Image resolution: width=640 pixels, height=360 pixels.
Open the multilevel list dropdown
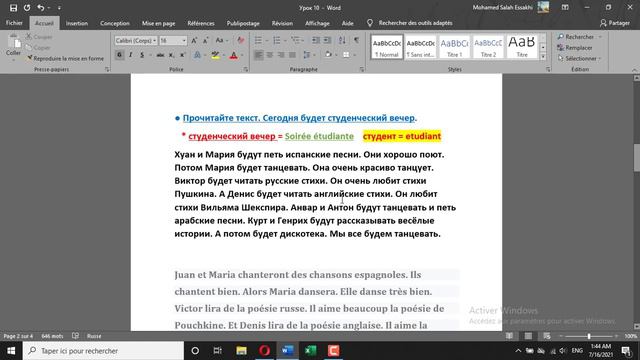coord(303,40)
